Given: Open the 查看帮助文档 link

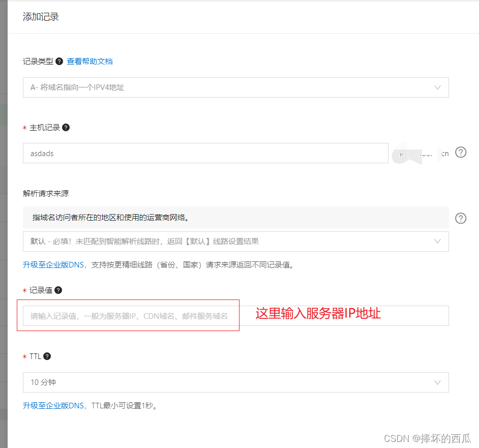Looking at the screenshot, I should point(89,62).
